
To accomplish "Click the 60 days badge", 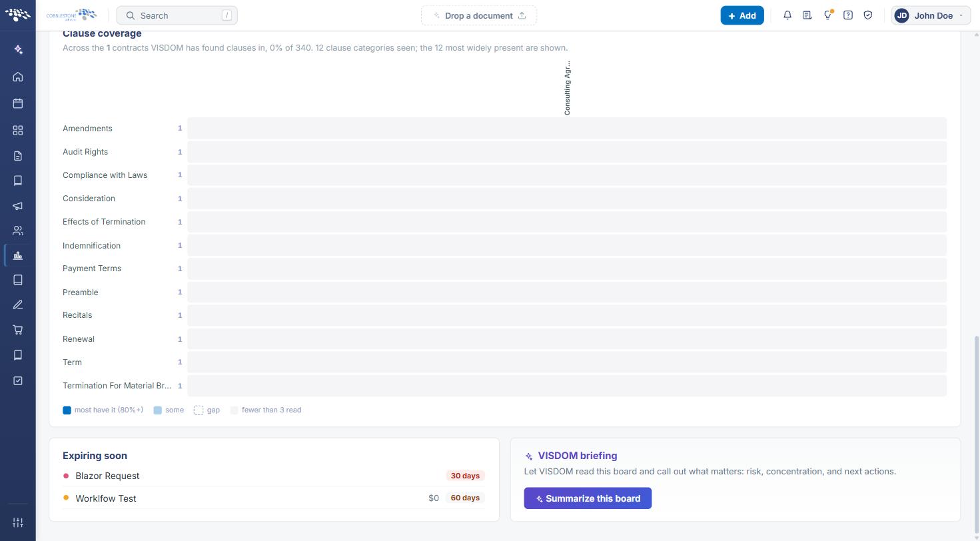I will (465, 498).
